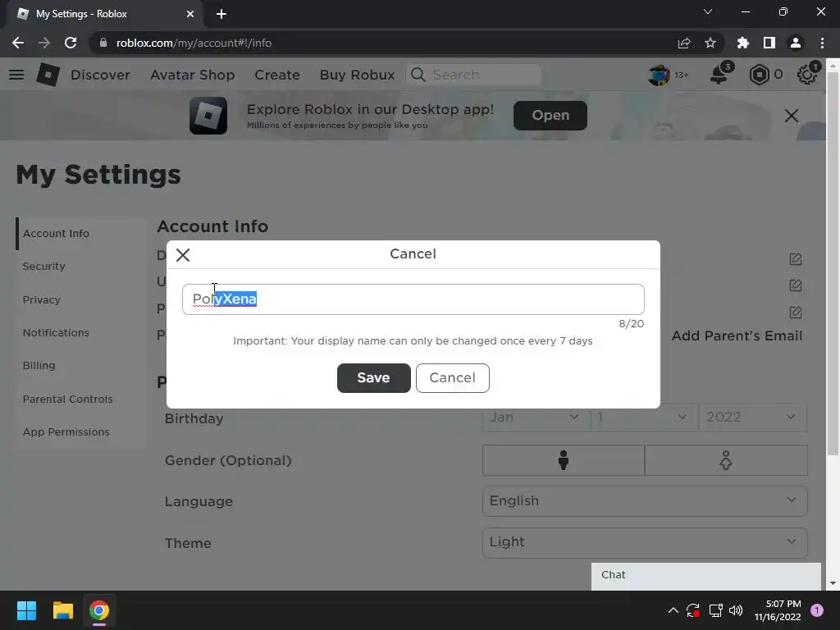Click the share page icon in address bar
This screenshot has height=630, width=840.
[x=684, y=43]
